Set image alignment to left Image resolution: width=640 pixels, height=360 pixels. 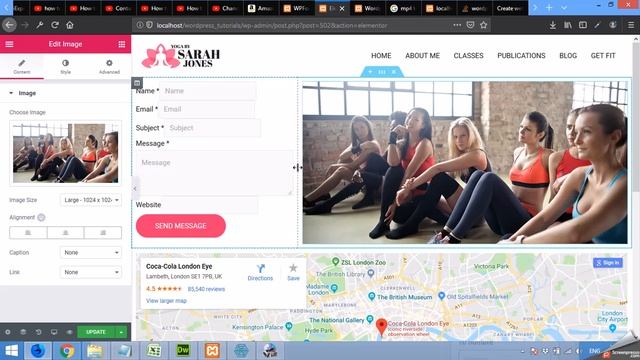(x=28, y=233)
